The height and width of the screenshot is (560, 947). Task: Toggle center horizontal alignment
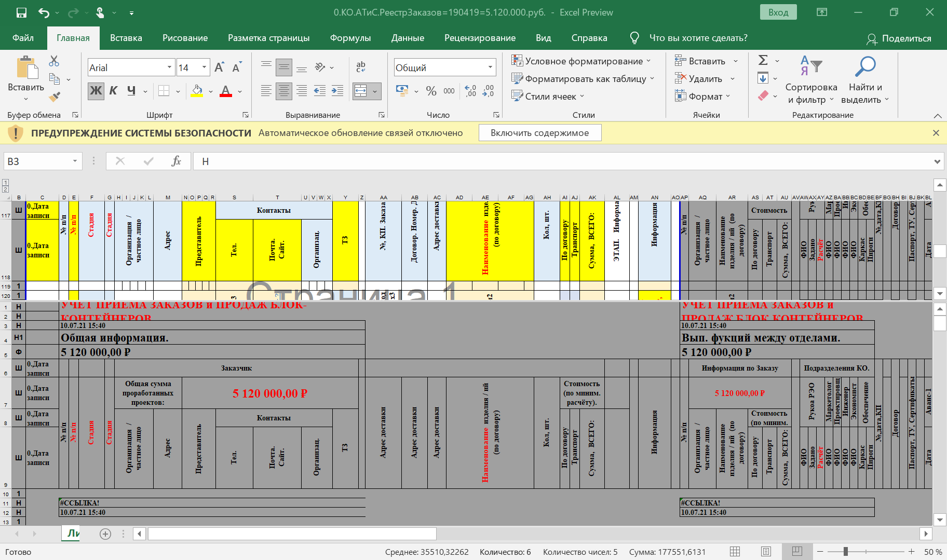pos(283,91)
